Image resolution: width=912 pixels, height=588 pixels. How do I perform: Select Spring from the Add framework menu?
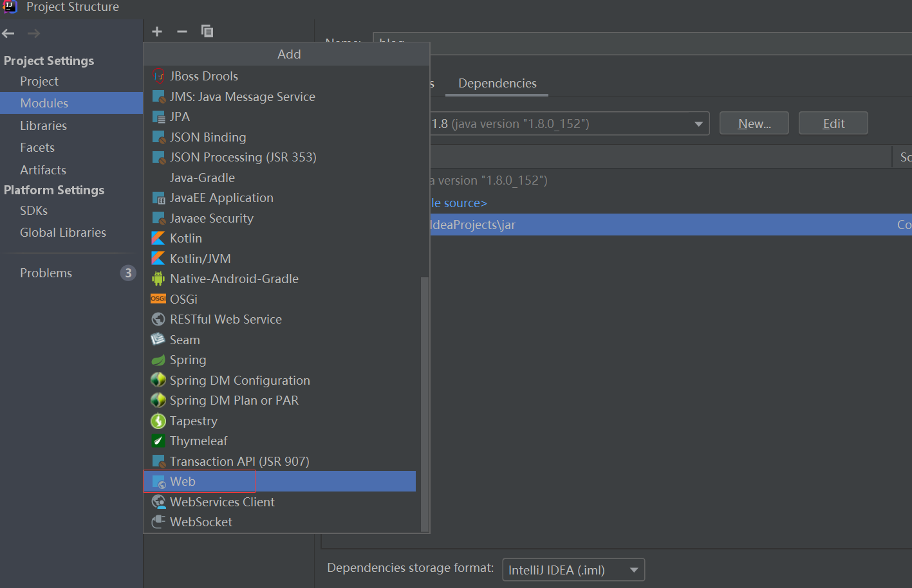(188, 360)
